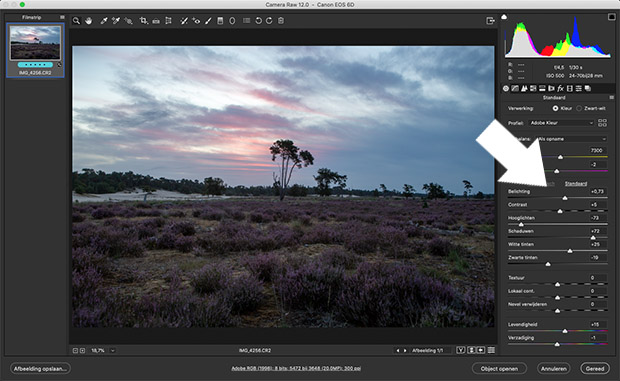Open Camera Raw preferences list icon
The image size is (620, 381).
tap(246, 21)
